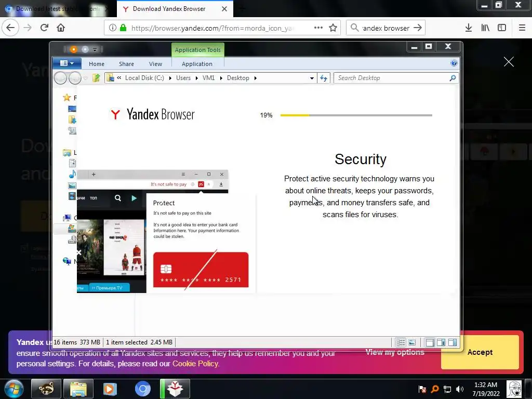Image resolution: width=532 pixels, height=399 pixels.
Task: Expand address bar history dropdown arrow
Action: tap(312, 78)
